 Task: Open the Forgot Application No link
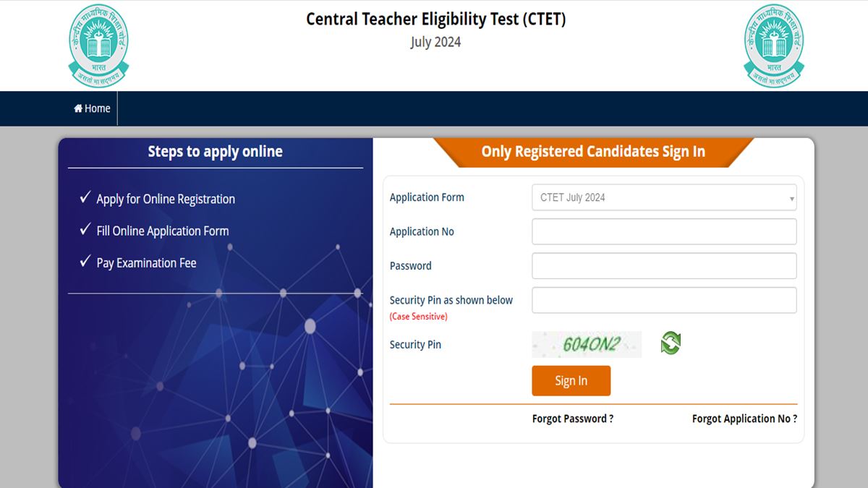744,418
